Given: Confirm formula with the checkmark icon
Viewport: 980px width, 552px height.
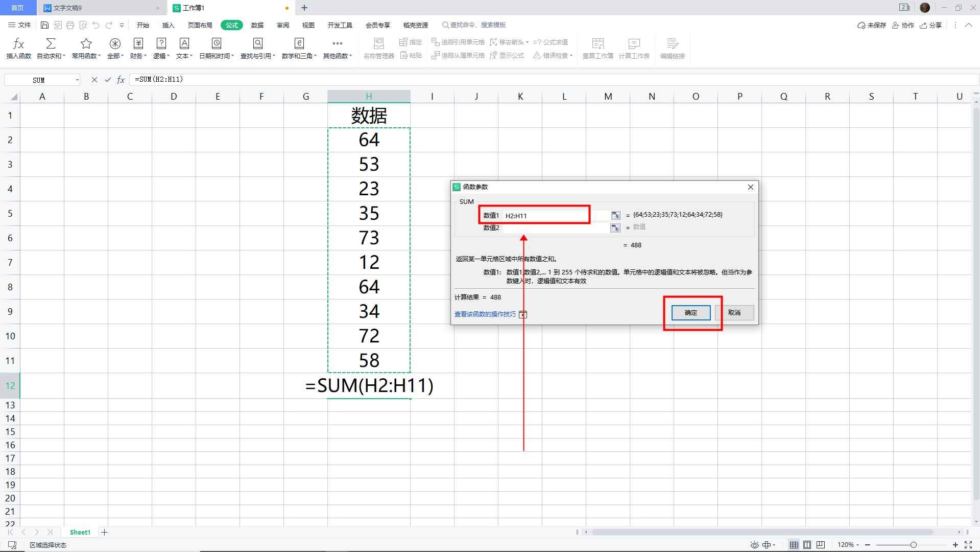Looking at the screenshot, I should (x=108, y=80).
